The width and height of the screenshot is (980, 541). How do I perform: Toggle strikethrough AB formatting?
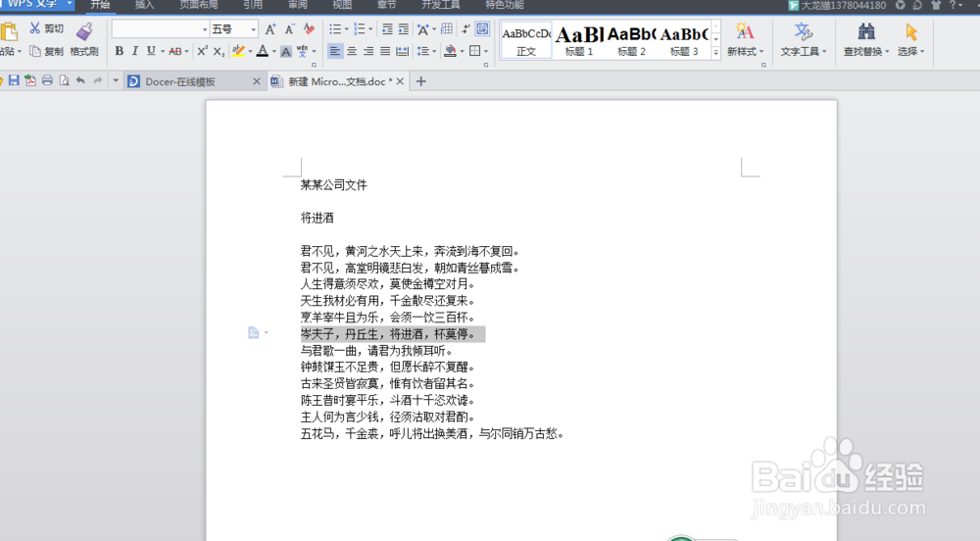(x=175, y=51)
